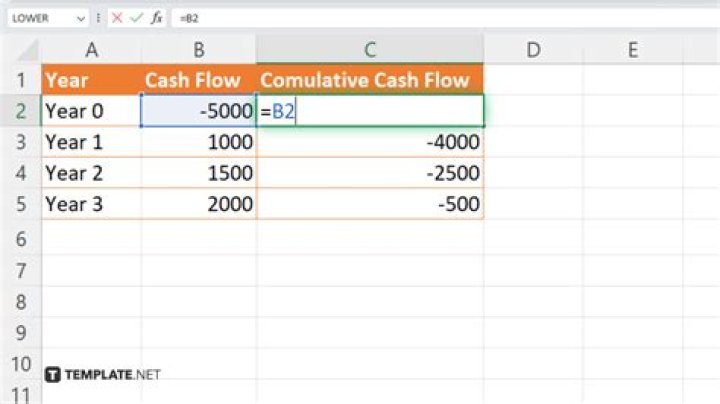Click editing cell showing =B2
Screen dimensions: 720x404
pos(370,111)
